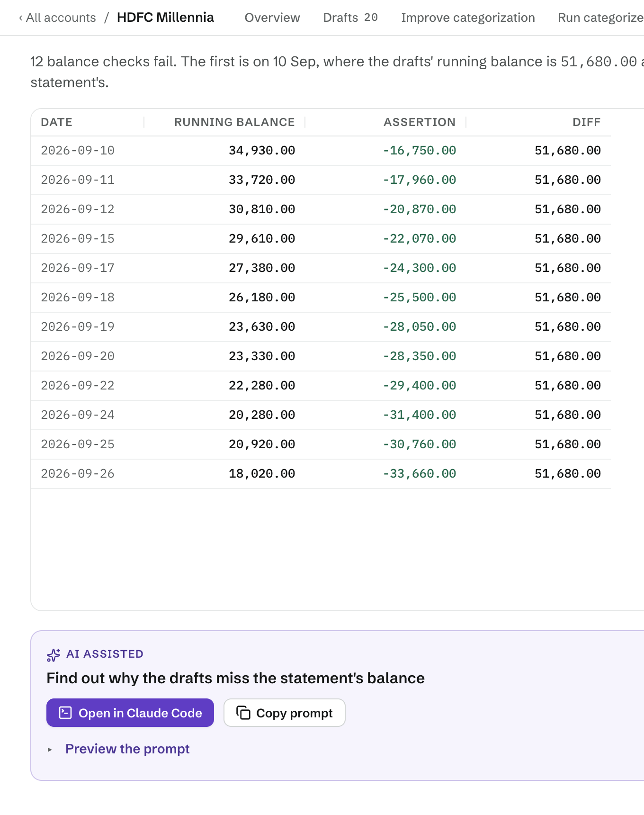Click heading Find out why the drafts miss
The image size is (644, 815).
point(235,678)
